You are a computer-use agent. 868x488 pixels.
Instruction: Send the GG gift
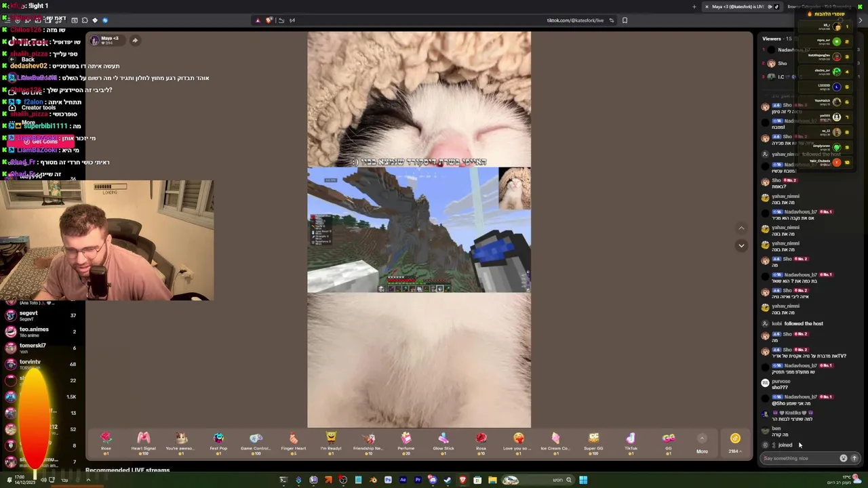coord(668,442)
